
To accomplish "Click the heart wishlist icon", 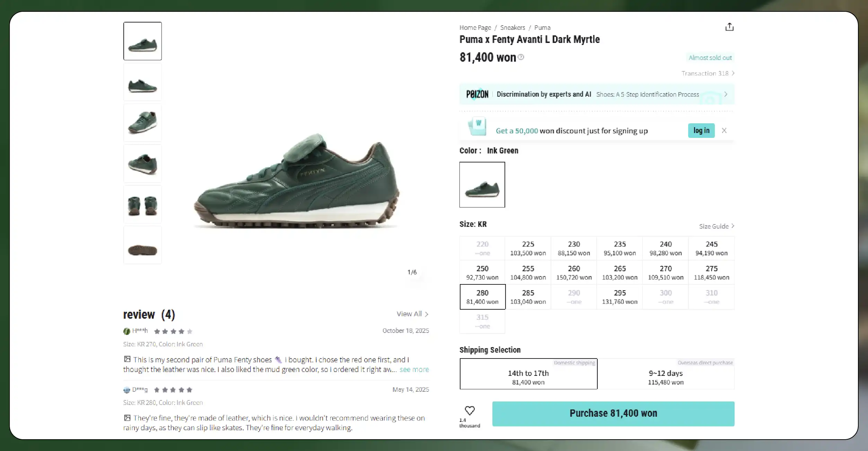I will pos(470,410).
